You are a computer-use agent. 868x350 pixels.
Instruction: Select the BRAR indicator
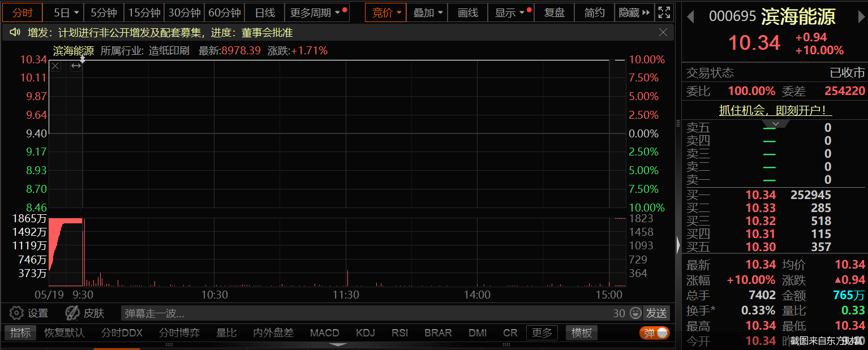point(439,333)
